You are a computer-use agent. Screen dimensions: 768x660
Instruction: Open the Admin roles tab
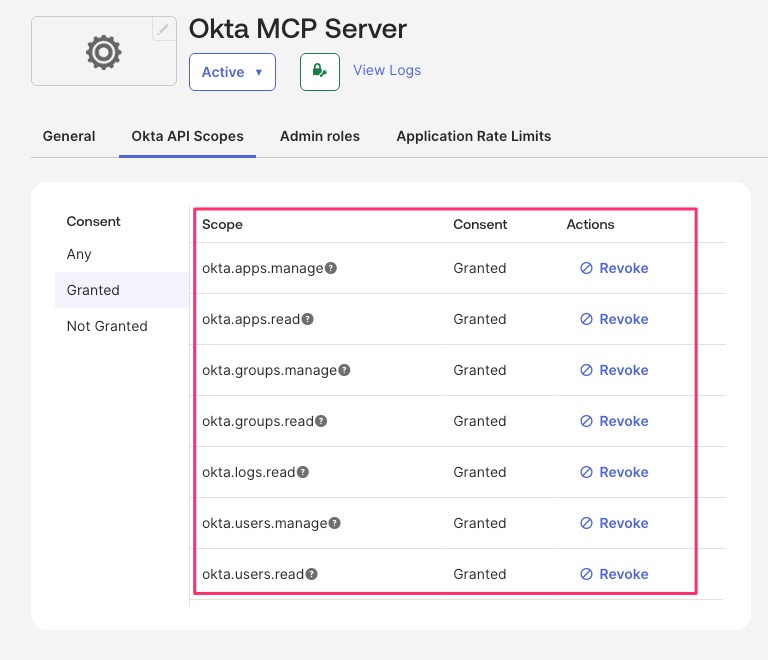click(x=320, y=136)
